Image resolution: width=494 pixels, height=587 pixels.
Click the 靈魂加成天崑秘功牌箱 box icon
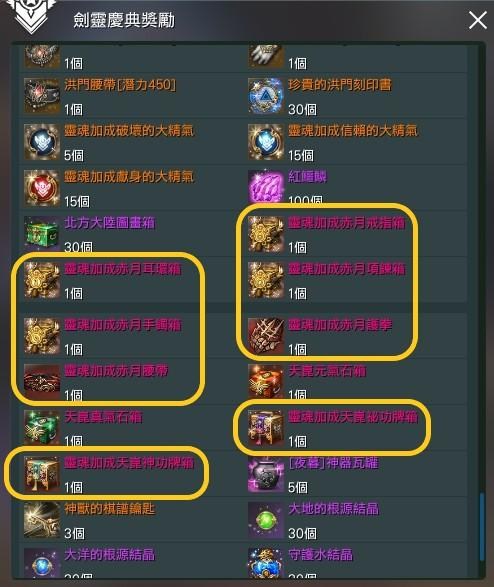[x=266, y=428]
